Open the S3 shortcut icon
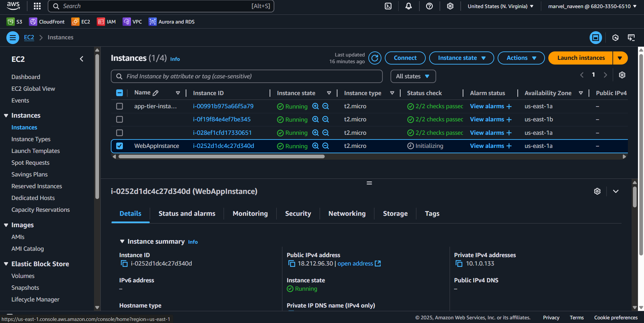 point(11,22)
